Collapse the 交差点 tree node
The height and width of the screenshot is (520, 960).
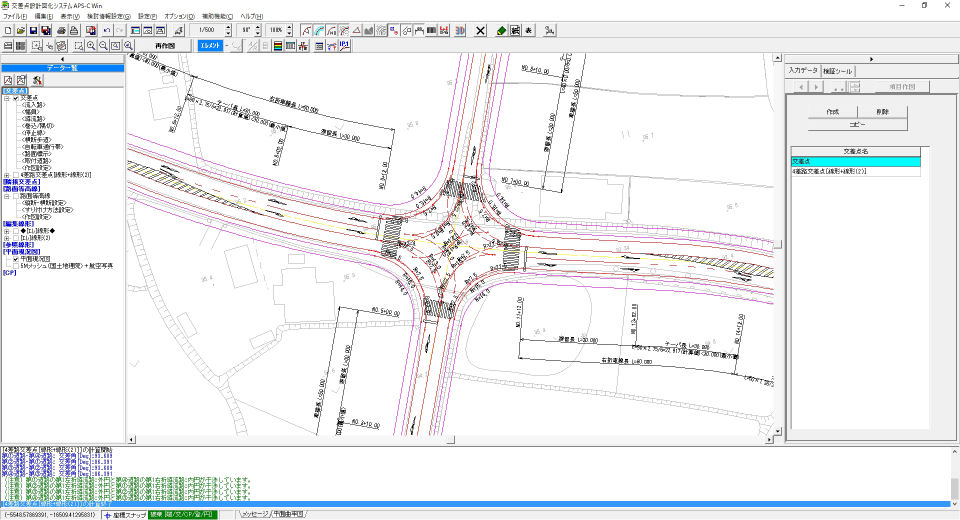[x=7, y=98]
